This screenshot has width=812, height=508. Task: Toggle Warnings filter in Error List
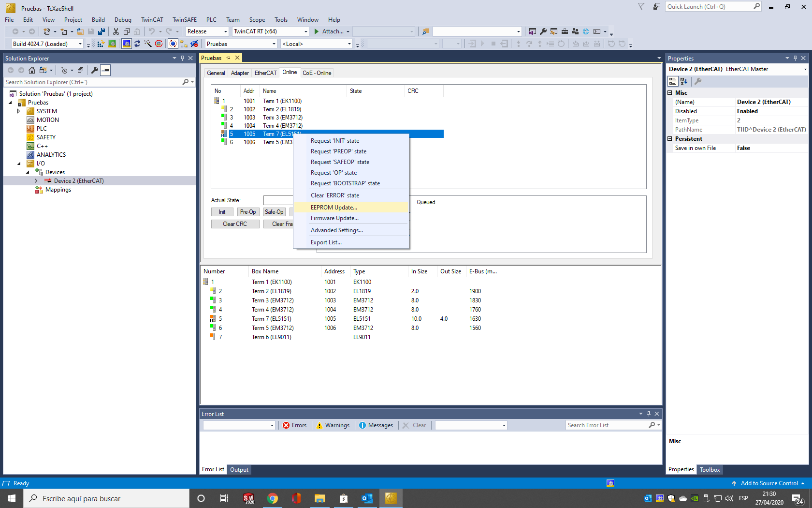[333, 425]
